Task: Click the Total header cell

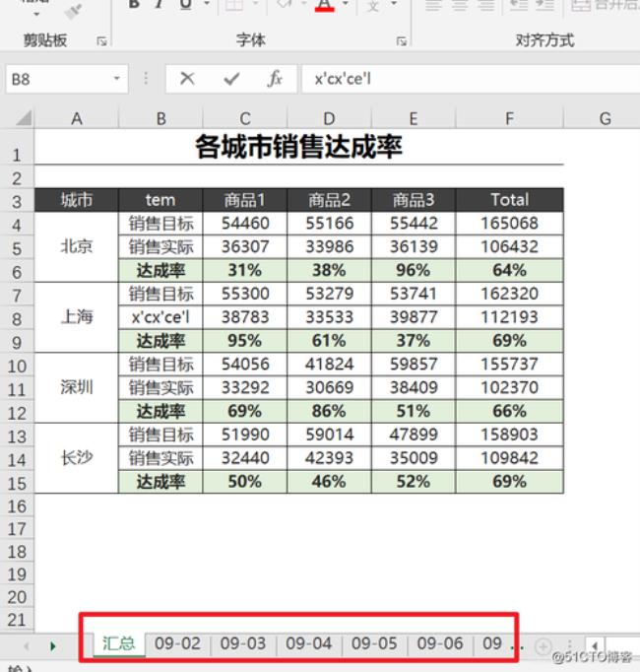Action: coord(509,200)
